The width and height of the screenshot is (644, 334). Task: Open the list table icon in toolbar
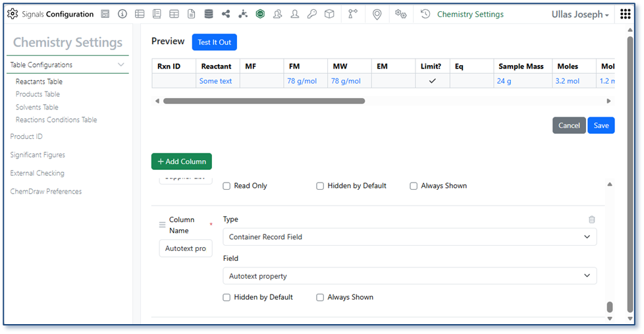point(140,14)
